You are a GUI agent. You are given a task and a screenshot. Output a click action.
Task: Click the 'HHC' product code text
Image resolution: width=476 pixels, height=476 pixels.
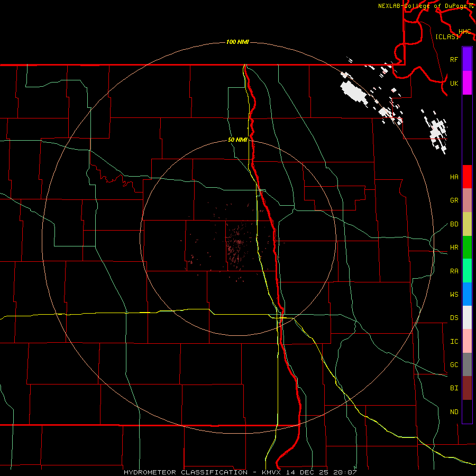464,31
